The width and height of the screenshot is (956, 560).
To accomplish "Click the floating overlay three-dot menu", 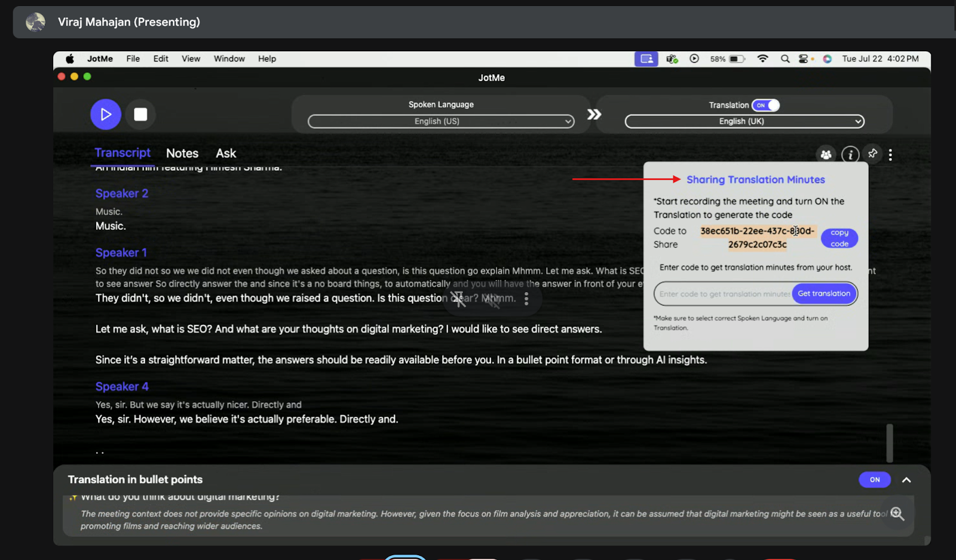I will point(526,299).
